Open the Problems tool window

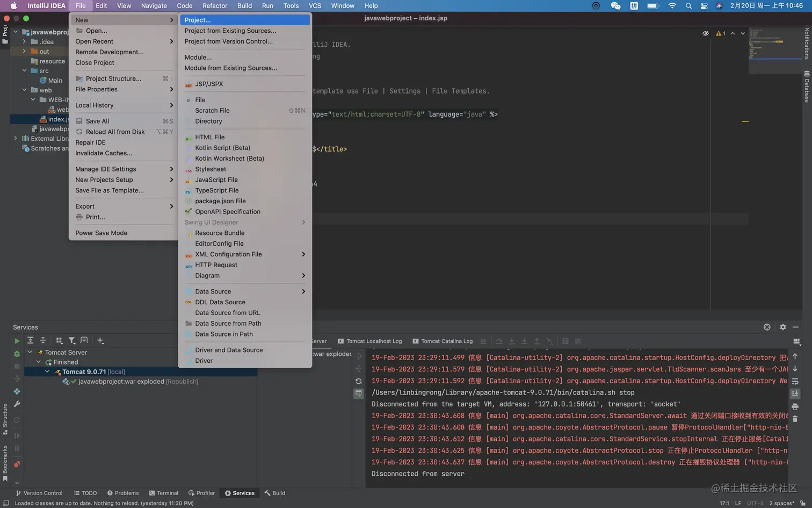coord(123,493)
